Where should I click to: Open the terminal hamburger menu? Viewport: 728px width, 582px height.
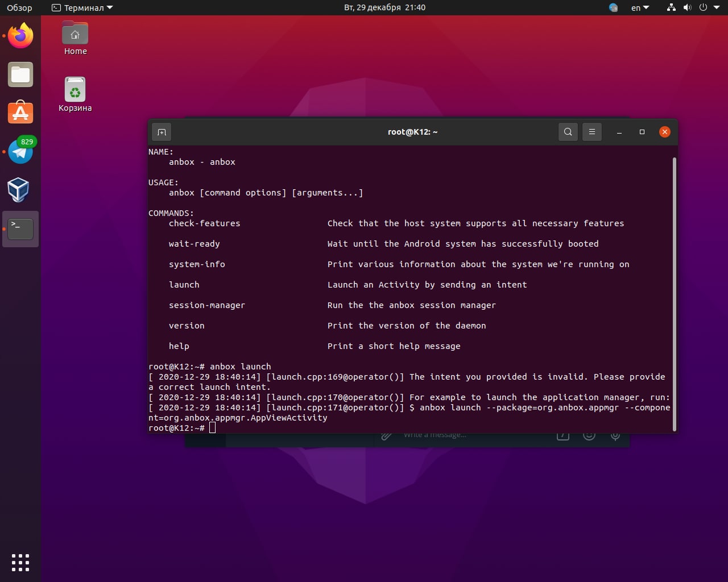click(x=591, y=132)
